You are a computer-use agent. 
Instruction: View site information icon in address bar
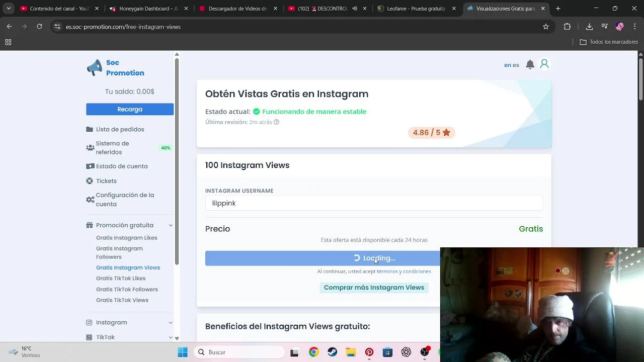[x=57, y=27]
